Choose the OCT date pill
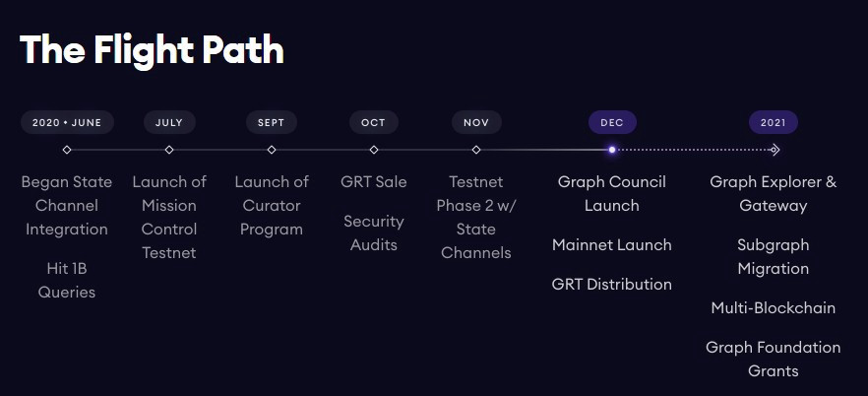Screen dimensions: 868x396 [x=374, y=122]
